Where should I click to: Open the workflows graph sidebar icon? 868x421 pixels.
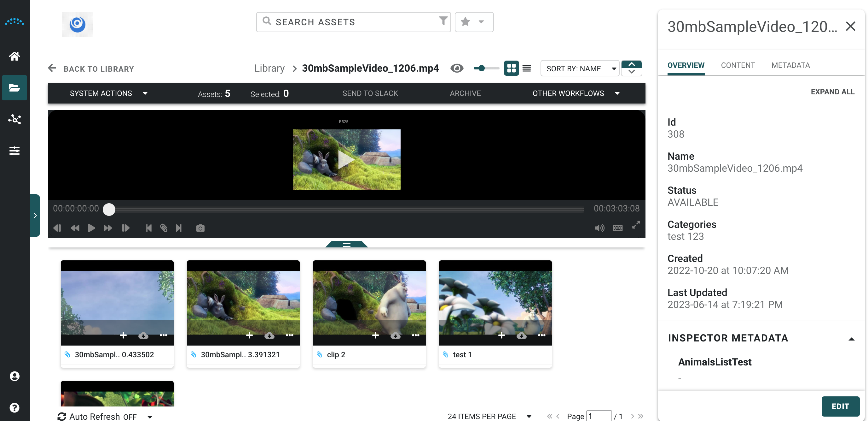pyautogui.click(x=14, y=119)
